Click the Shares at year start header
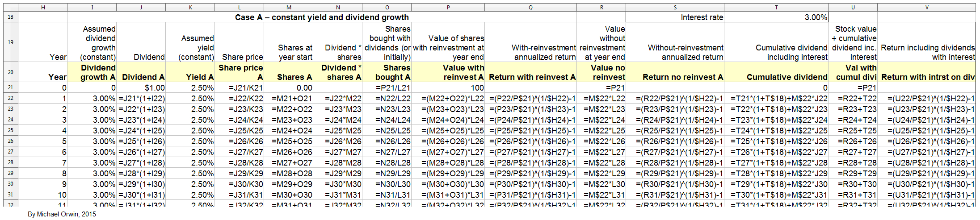 (x=289, y=42)
